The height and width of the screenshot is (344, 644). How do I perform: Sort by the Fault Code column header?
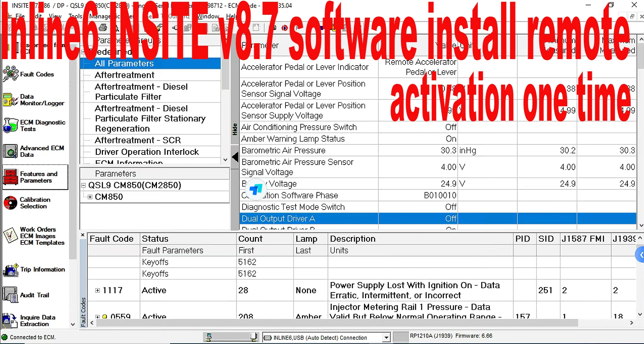tap(113, 239)
